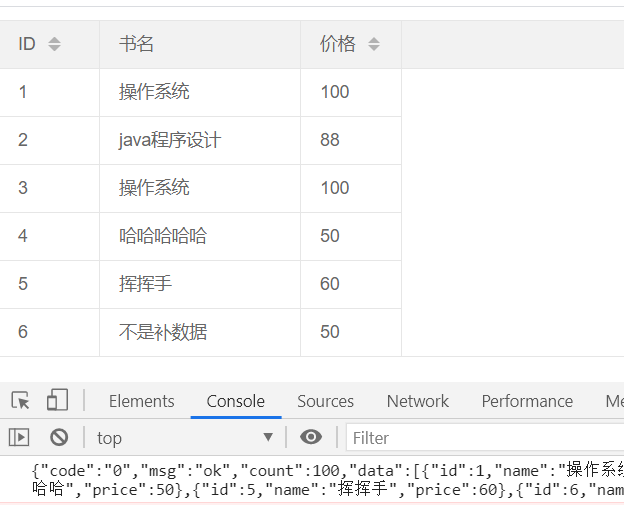The width and height of the screenshot is (624, 505).
Task: Switch to the Performance tab
Action: (527, 401)
